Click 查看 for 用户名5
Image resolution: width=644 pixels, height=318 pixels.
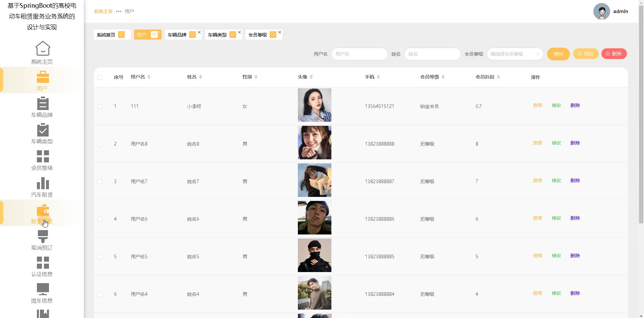click(538, 256)
